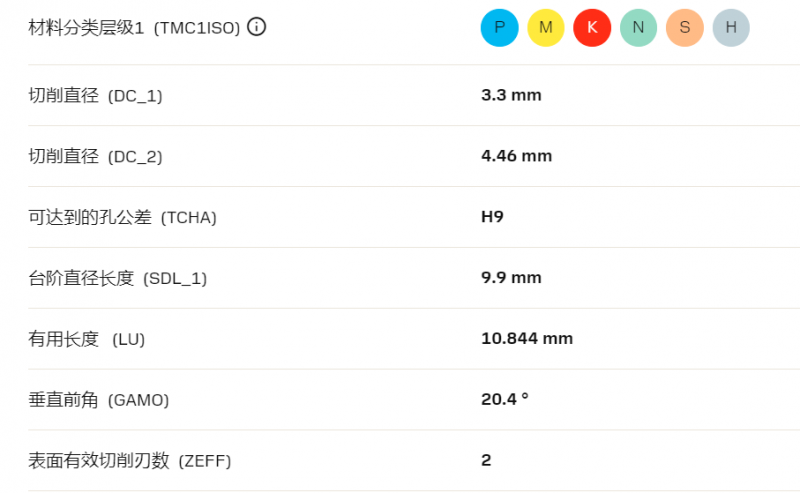This screenshot has height=493, width=800.
Task: Click the 有用长度 (LU) label
Action: tap(87, 339)
